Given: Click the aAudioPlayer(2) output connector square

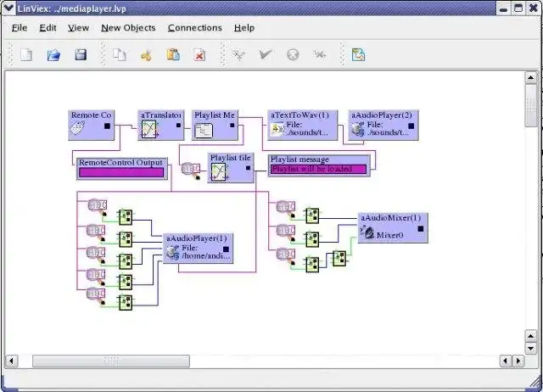Looking at the screenshot, I should click(411, 126).
